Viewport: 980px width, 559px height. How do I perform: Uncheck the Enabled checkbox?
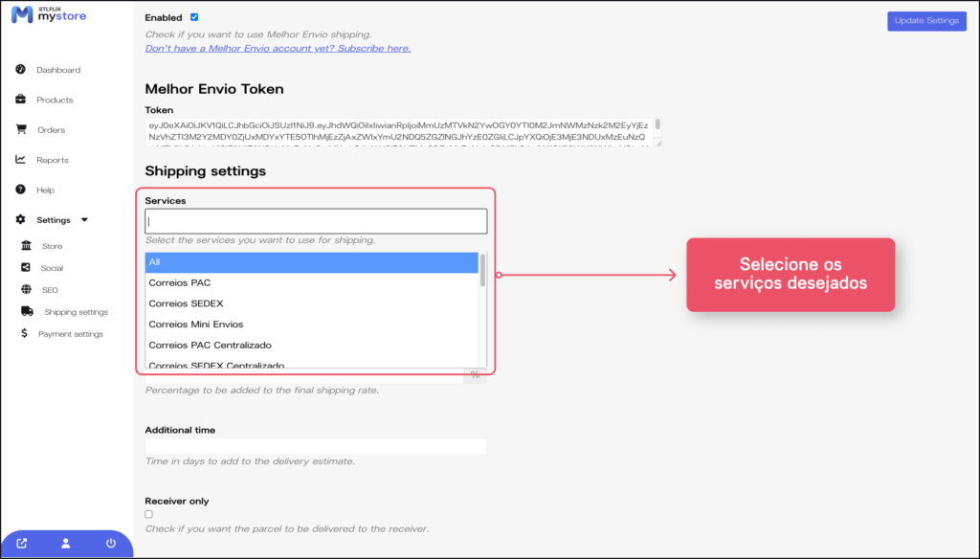[x=194, y=17]
